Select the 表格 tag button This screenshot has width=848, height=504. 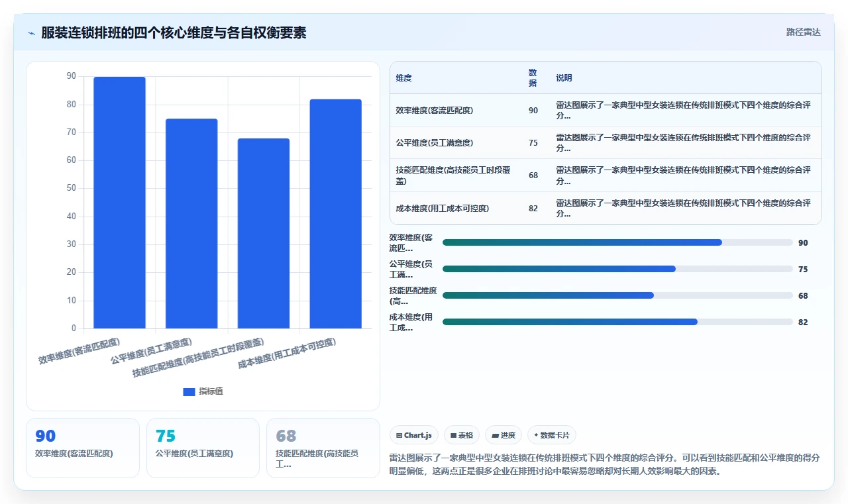tap(462, 435)
